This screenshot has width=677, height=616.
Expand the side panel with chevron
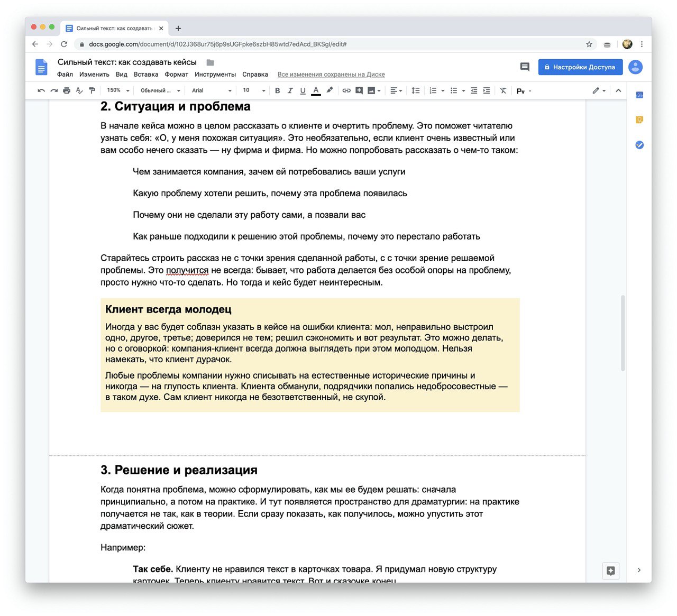tap(639, 570)
